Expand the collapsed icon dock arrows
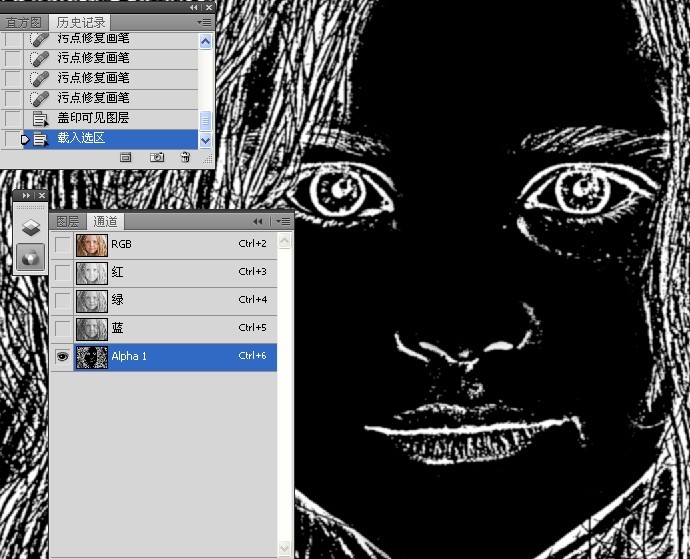Viewport: 690px width, 559px height. coord(26,195)
